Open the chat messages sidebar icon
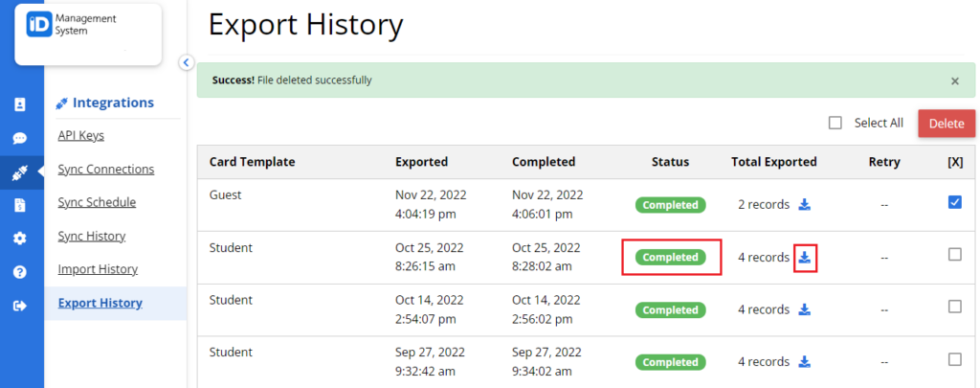This screenshot has width=980, height=388. (20, 138)
